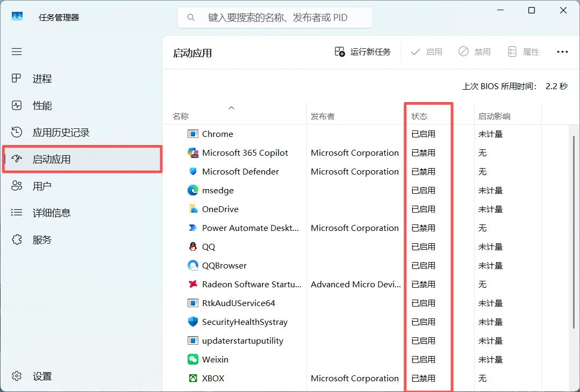Click the Microsoft 365 Copilot icon
The image size is (580, 392).
pos(193,153)
